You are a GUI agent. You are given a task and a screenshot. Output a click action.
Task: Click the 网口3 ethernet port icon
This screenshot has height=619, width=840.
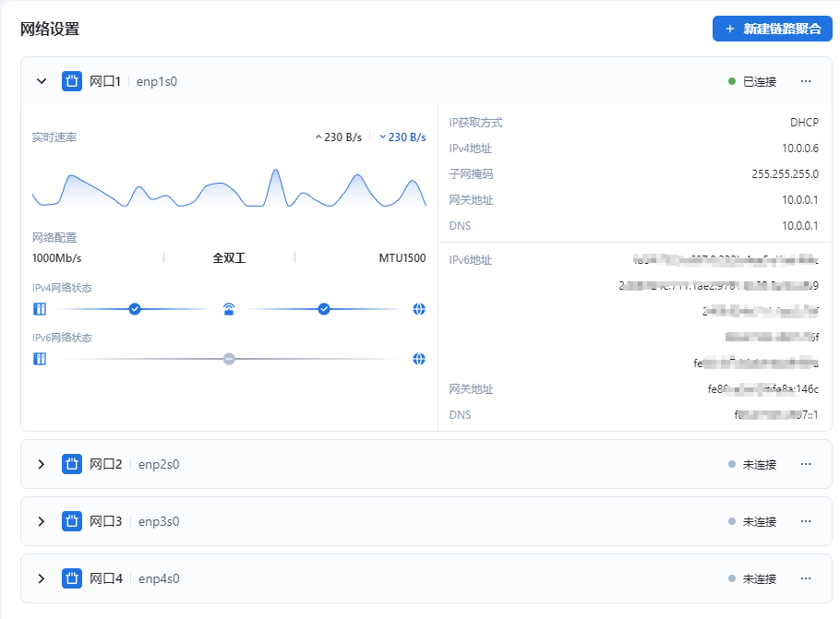[x=72, y=521]
